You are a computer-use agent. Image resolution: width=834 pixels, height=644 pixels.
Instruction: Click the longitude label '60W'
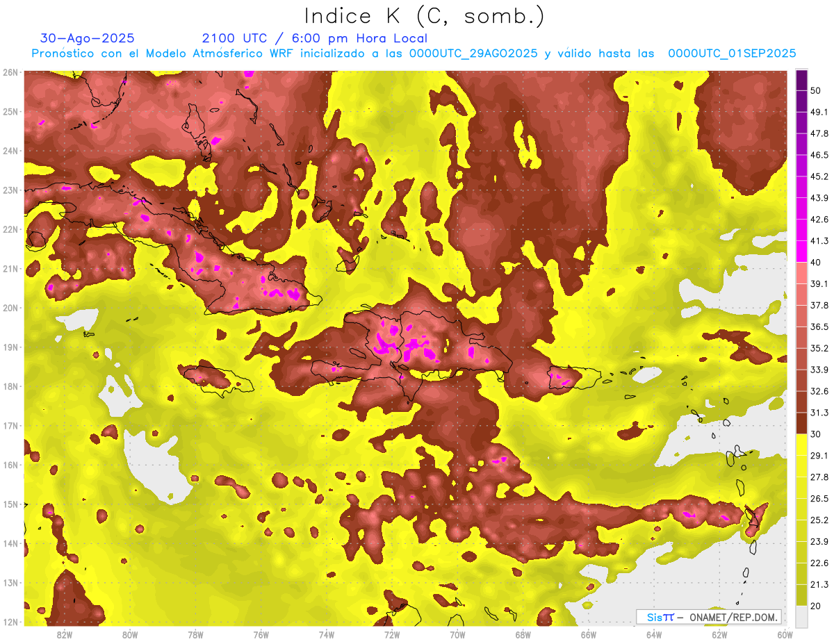pos(785,634)
